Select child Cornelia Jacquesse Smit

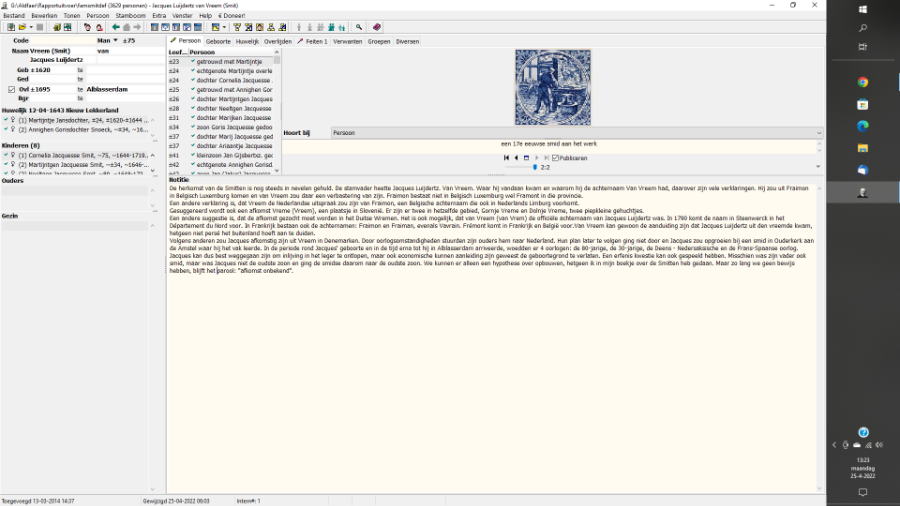(x=80, y=155)
